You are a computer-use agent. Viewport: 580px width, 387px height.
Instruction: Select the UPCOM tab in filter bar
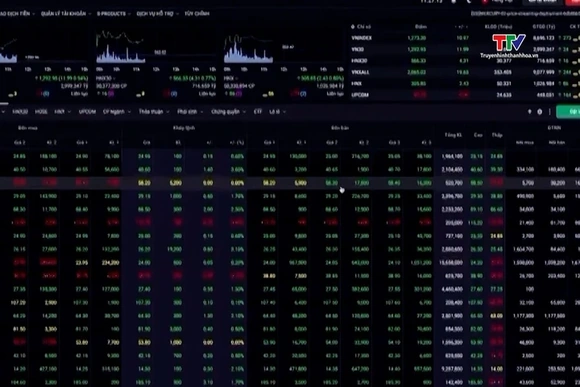87,112
